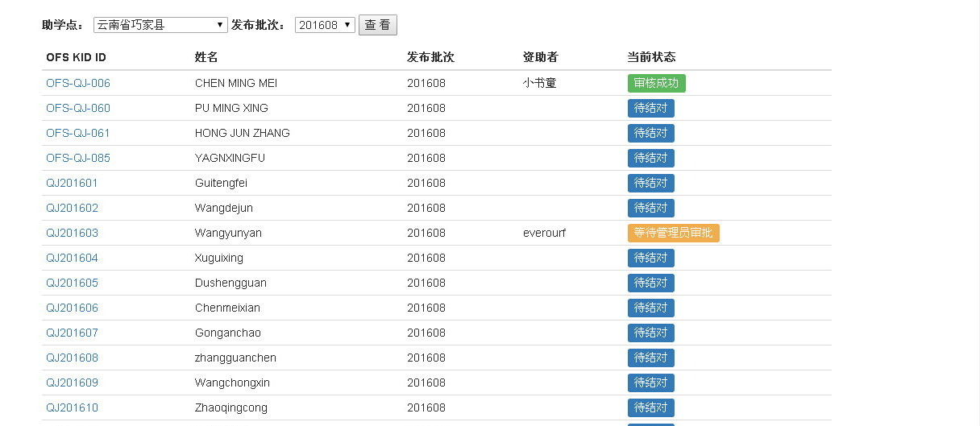The image size is (980, 426).
Task: Click 待结对 badge for Wangchongxin
Action: [x=651, y=383]
